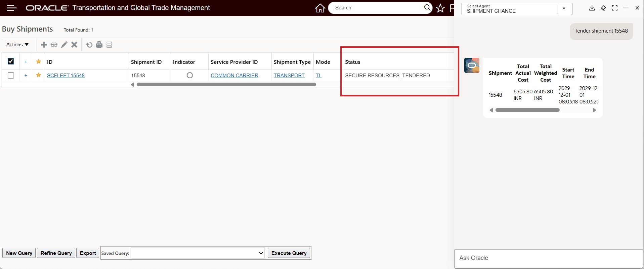
Task: Sort by the ID column header
Action: (x=50, y=62)
